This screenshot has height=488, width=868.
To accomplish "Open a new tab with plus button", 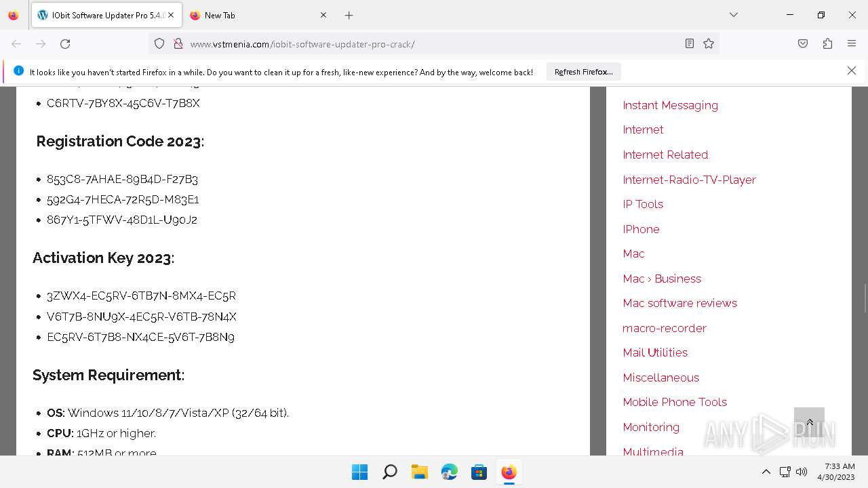I will coord(349,15).
